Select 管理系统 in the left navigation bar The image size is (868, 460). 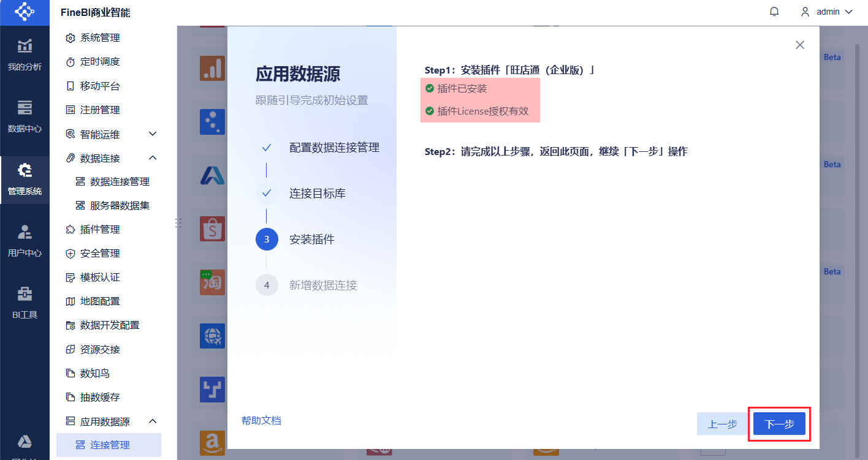point(25,179)
